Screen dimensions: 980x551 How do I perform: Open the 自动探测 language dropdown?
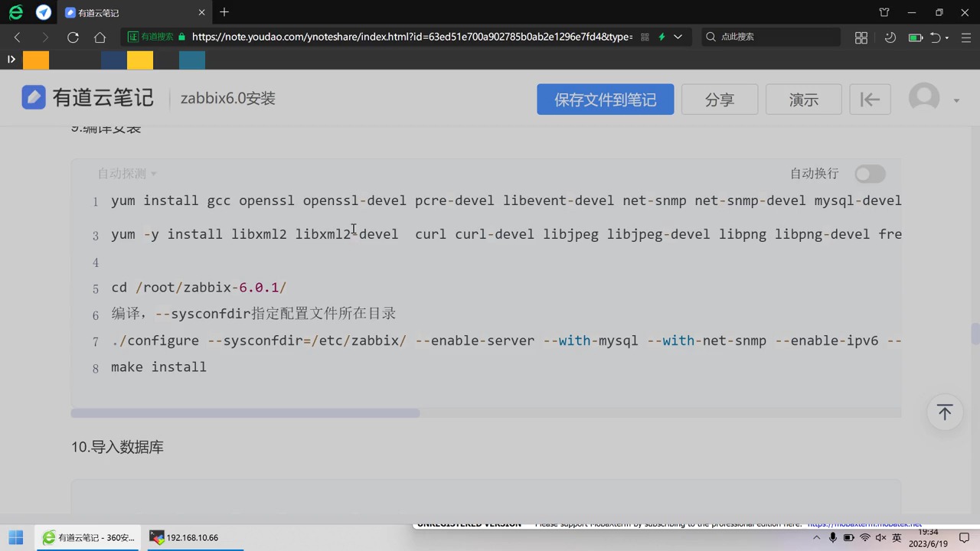click(x=126, y=174)
